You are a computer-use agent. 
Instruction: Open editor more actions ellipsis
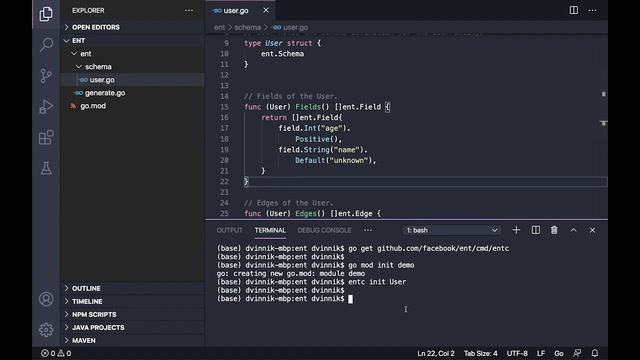click(593, 10)
